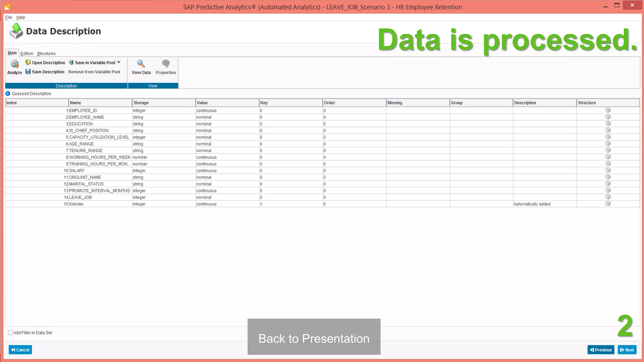Click structure icon for KxIndex row
This screenshot has height=362, width=644.
(608, 204)
